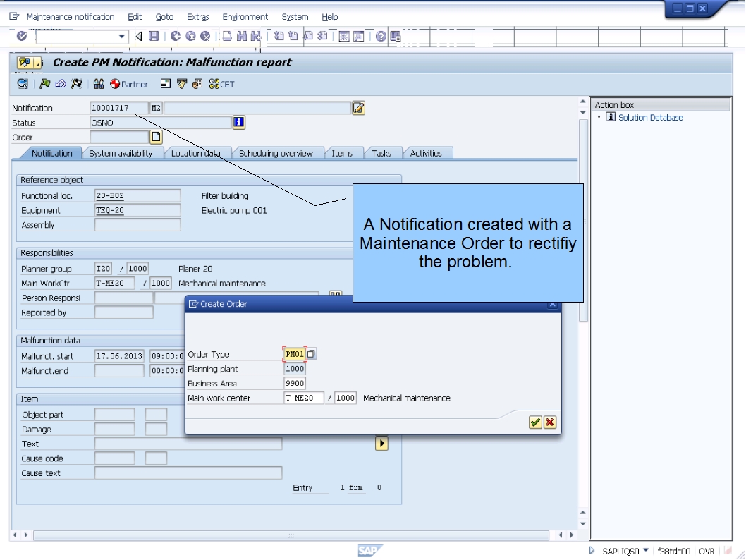The width and height of the screenshot is (746, 560).
Task: Click the Planner group field I20
Action: (103, 268)
